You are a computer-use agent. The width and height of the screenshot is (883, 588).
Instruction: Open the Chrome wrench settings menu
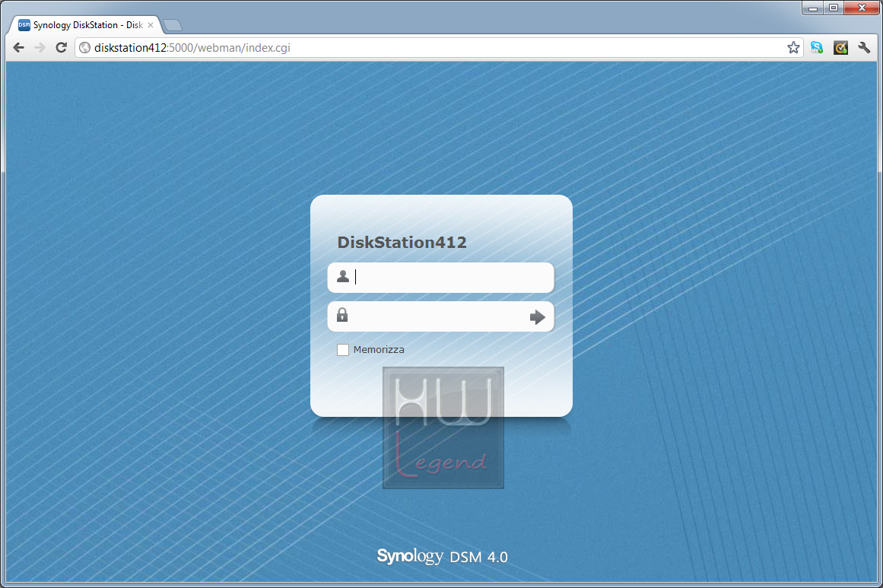pyautogui.click(x=865, y=48)
